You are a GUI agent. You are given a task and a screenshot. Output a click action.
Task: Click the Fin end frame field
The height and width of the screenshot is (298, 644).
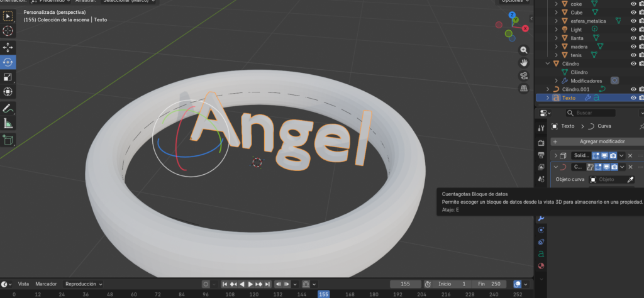[x=489, y=284]
